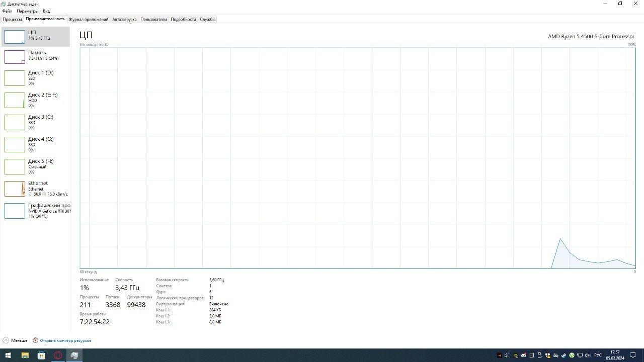
Task: Click the speaker icon beside the РУС indicator
Action: 588,355
